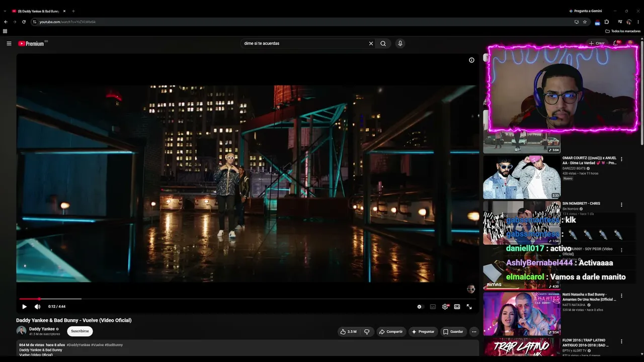This screenshot has height=362, width=644.
Task: Start voice search with the microphone
Action: point(400,44)
